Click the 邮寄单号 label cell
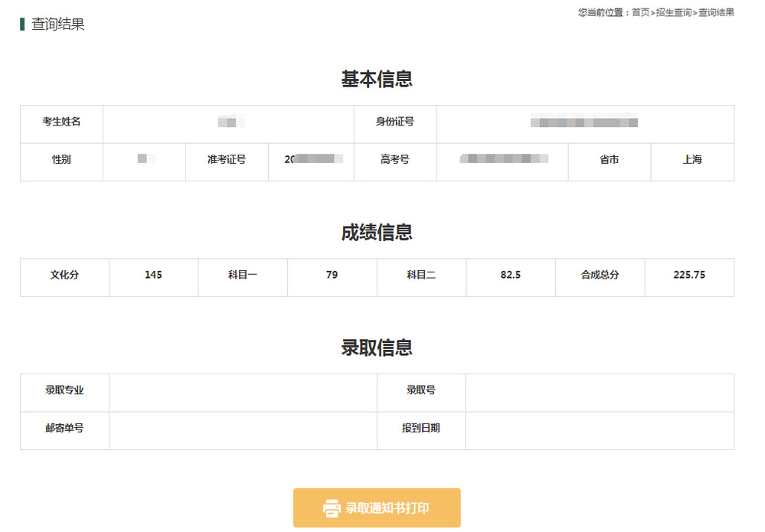 [x=64, y=429]
